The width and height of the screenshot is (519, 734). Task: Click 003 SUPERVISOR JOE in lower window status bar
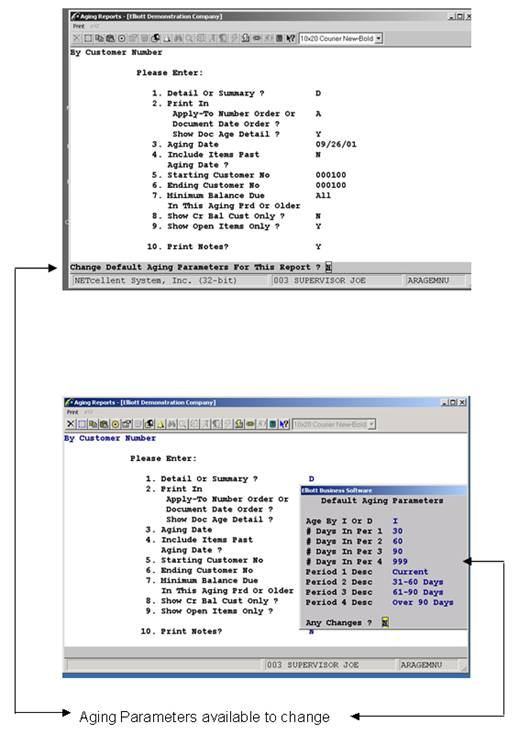pyautogui.click(x=313, y=665)
